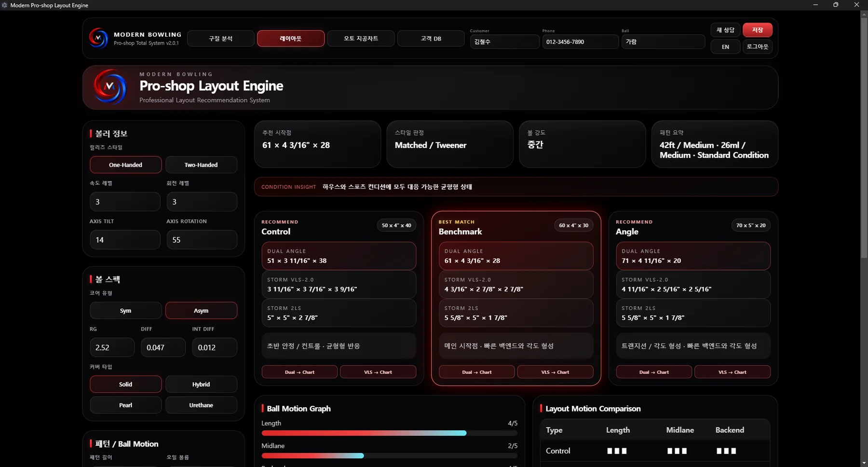Click Benchmark Dual Angle 61 × 4 3/16" × 28
The image size is (868, 467).
[516, 256]
